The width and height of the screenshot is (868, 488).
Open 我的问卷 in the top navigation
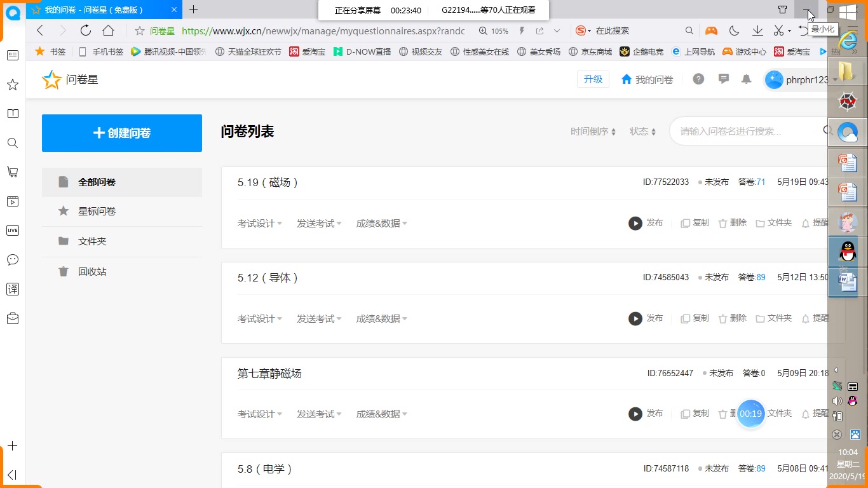[x=647, y=79]
